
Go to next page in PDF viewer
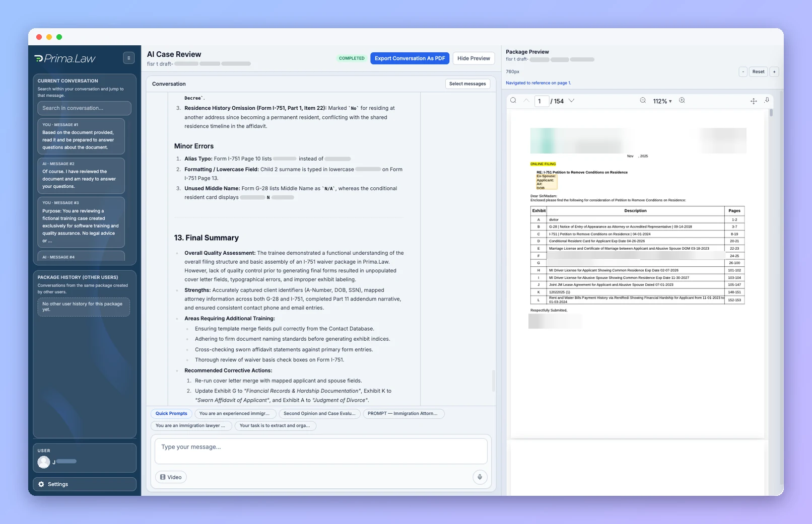pyautogui.click(x=571, y=101)
